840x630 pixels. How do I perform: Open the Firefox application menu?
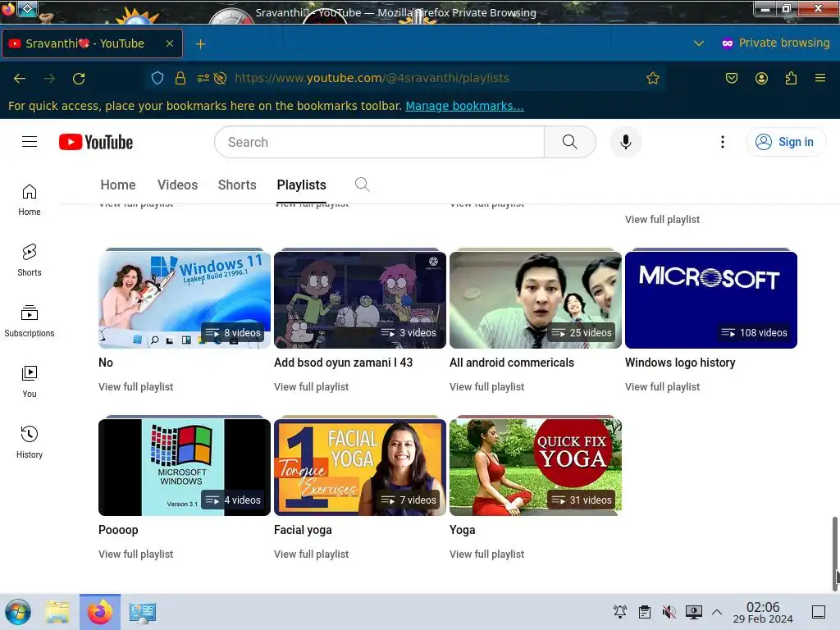pyautogui.click(x=820, y=78)
